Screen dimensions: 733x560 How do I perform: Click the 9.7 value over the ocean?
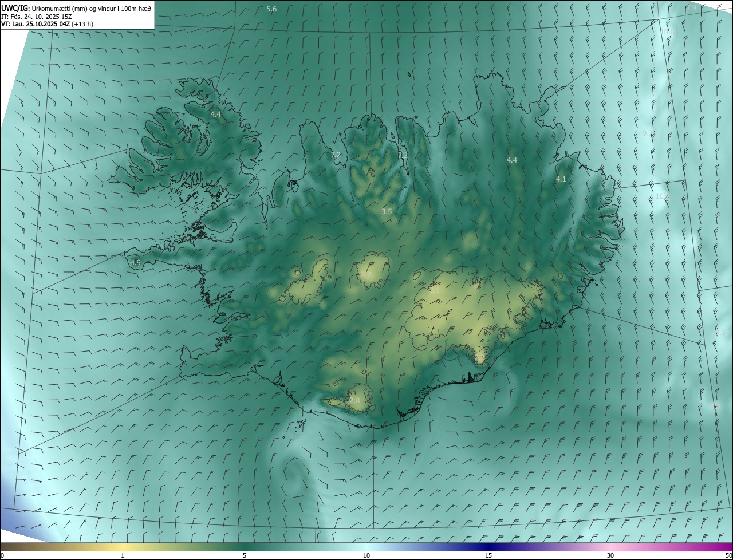point(647,133)
